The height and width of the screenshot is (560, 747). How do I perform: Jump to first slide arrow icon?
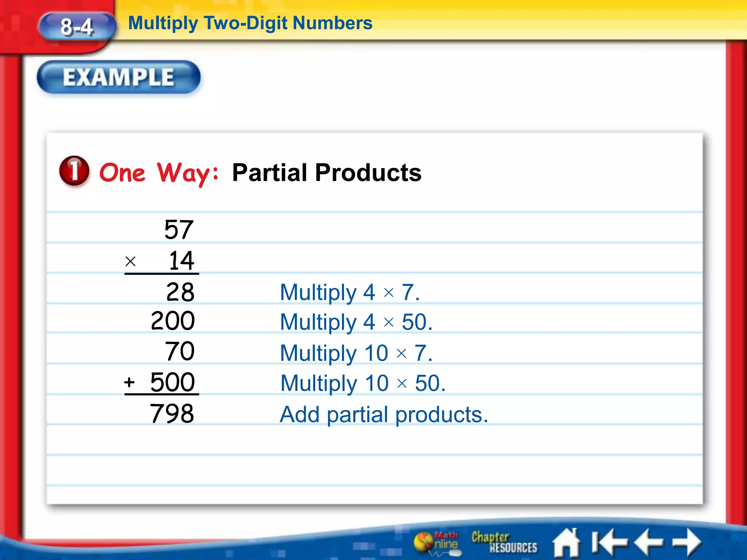click(x=609, y=543)
